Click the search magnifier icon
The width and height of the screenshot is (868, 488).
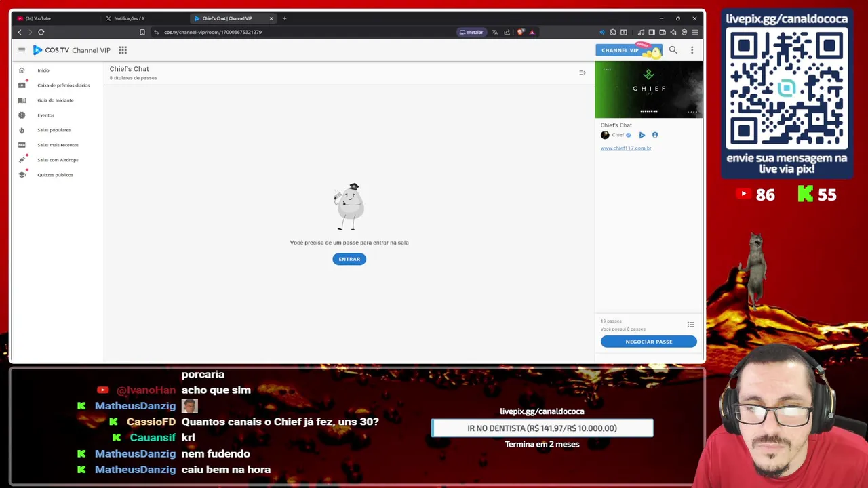[x=673, y=50]
